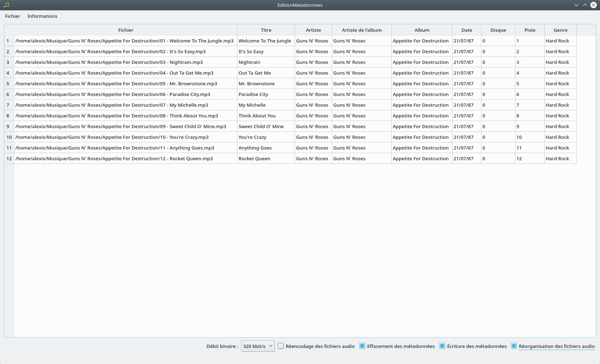Click the Album column header
600x364 pixels.
422,30
